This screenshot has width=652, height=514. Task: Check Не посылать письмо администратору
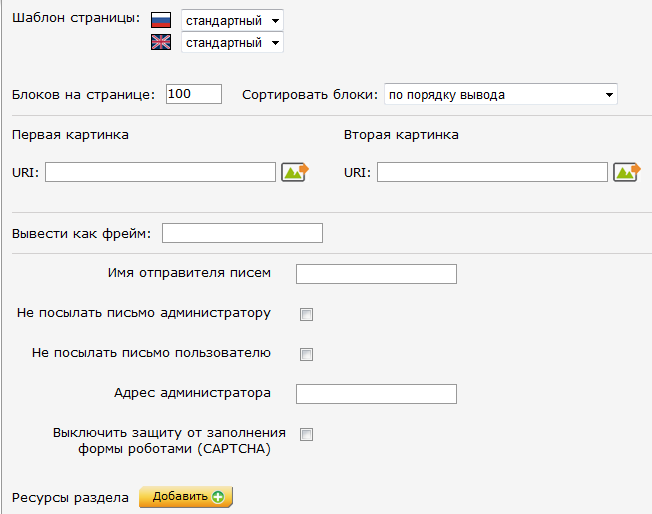point(306,314)
